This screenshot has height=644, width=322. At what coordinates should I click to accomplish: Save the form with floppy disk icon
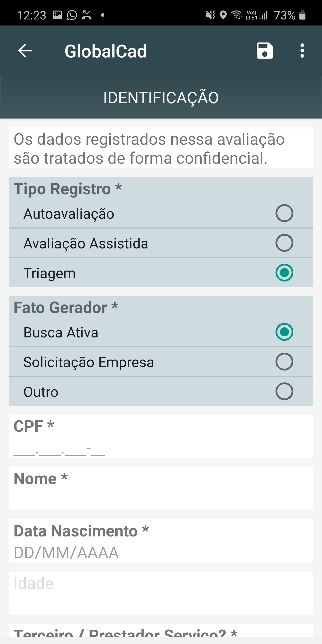[x=265, y=51]
